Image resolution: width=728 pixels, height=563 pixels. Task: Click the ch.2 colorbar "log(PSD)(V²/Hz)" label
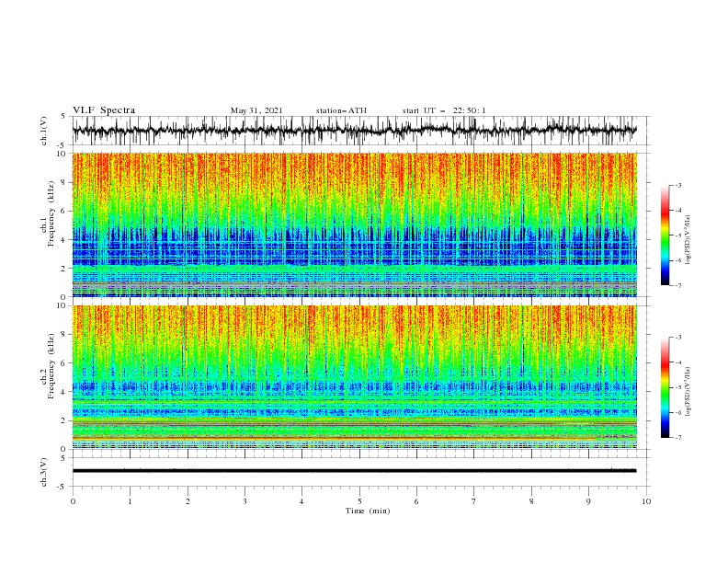click(688, 392)
